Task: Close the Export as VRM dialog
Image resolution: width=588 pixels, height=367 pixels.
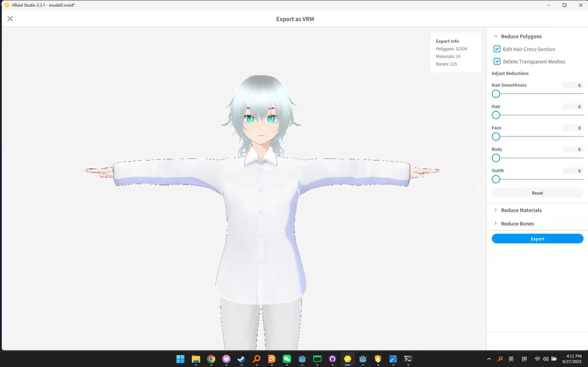Action: (10, 19)
